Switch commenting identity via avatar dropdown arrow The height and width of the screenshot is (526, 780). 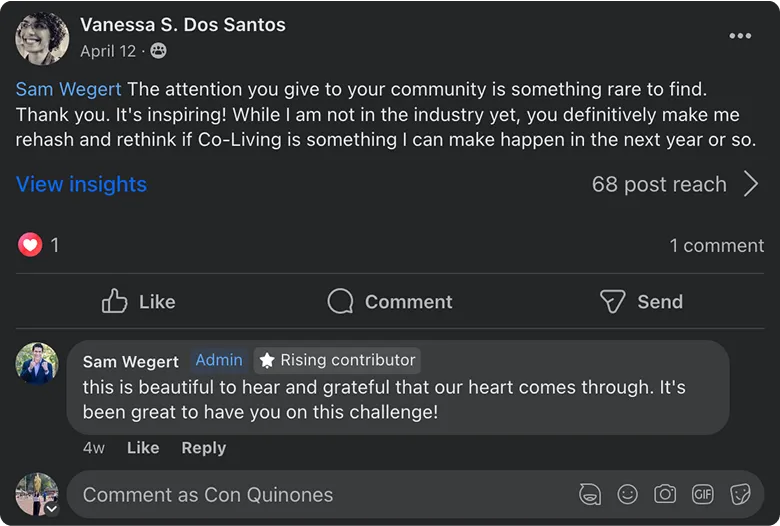(x=51, y=508)
